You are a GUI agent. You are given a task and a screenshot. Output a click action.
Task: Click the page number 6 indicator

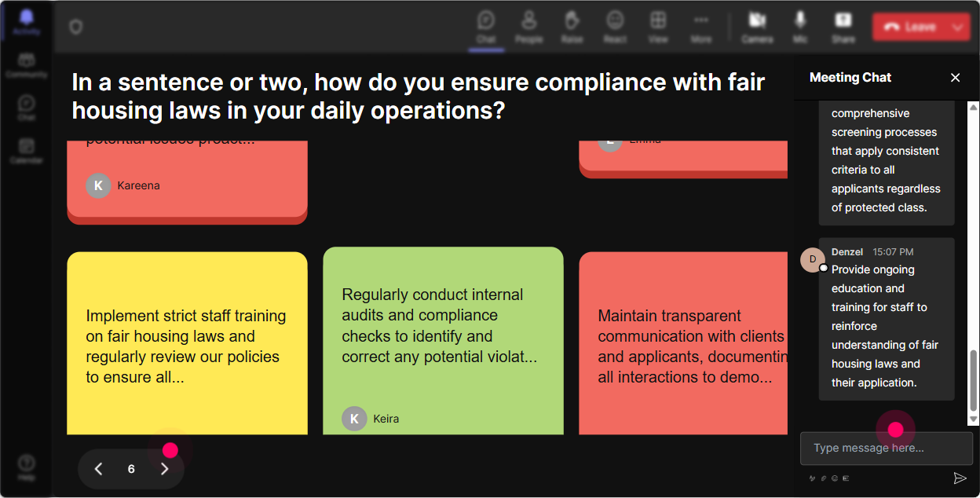pos(131,469)
